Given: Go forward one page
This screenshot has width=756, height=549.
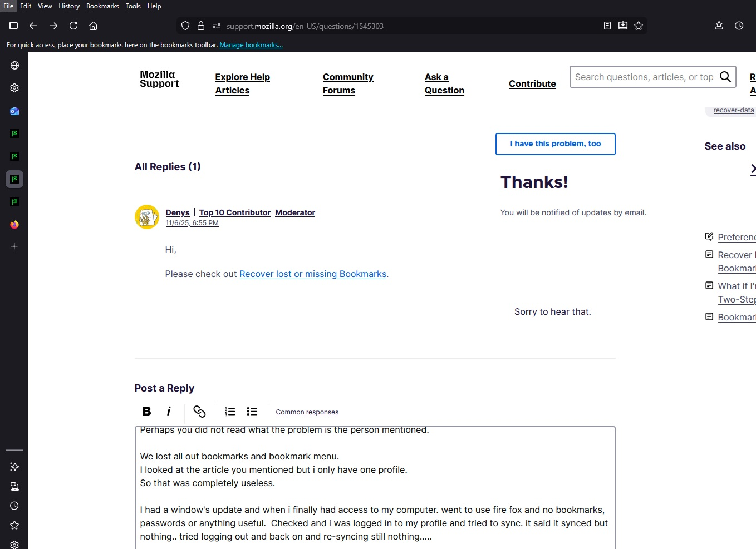Looking at the screenshot, I should click(x=53, y=26).
